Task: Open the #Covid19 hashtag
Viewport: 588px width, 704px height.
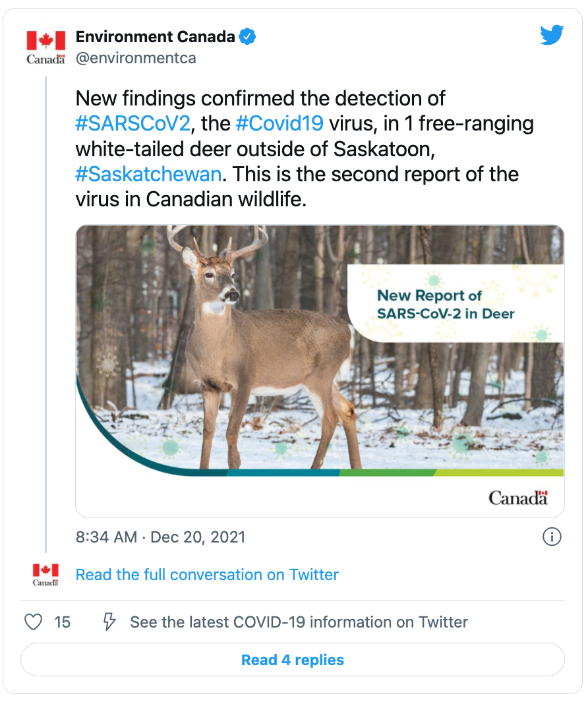Action: [x=279, y=123]
